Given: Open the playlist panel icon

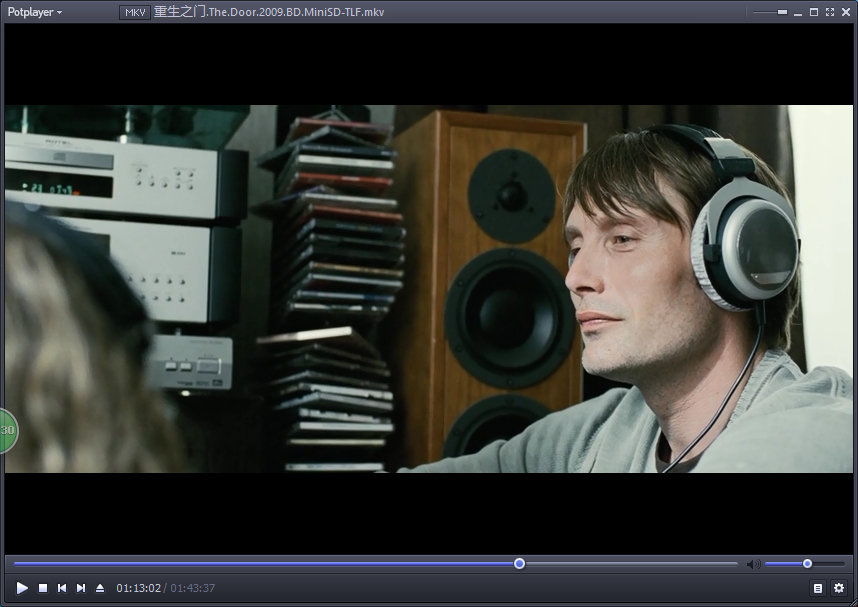Looking at the screenshot, I should click(818, 588).
